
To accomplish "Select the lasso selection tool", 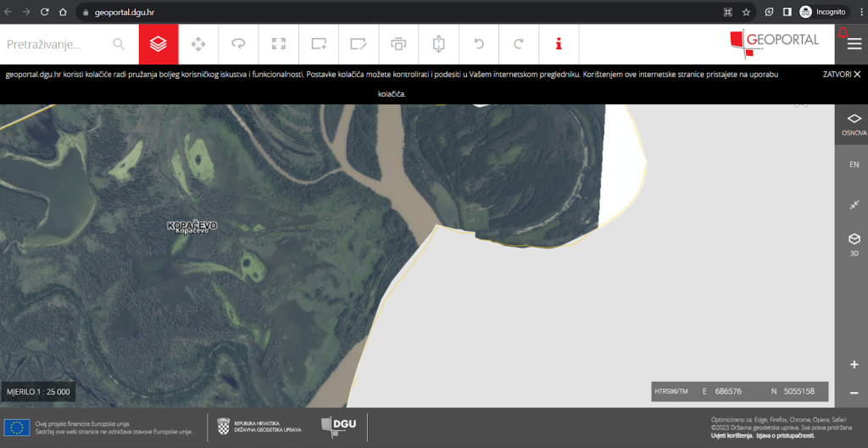I will pyautogui.click(x=238, y=44).
